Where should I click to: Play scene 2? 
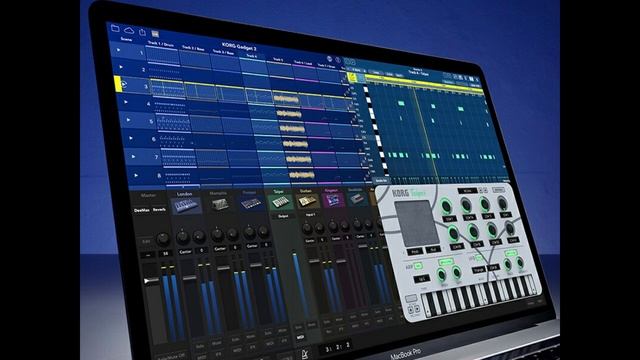[121, 67]
